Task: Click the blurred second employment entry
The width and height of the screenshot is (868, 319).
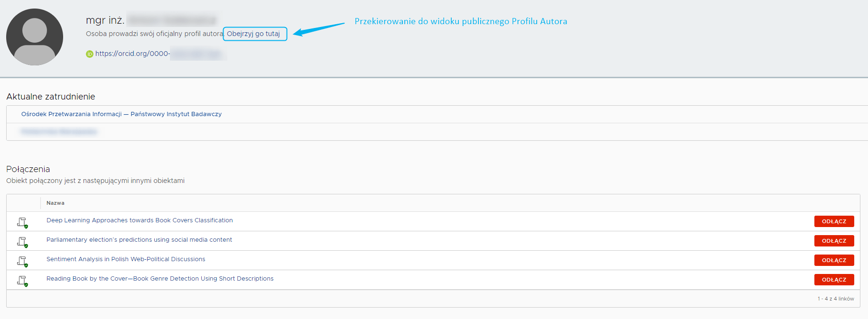Action: (x=59, y=132)
